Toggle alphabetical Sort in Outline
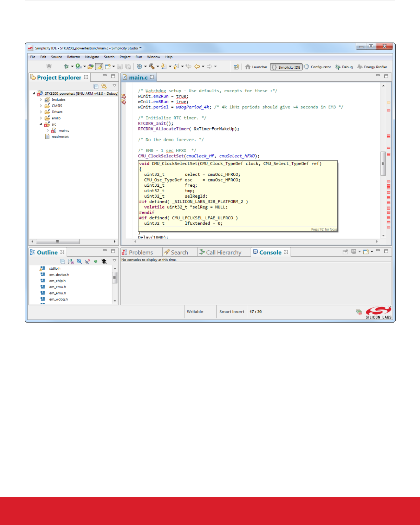Image resolution: width=420 pixels, height=525 pixels. pyautogui.click(x=71, y=261)
